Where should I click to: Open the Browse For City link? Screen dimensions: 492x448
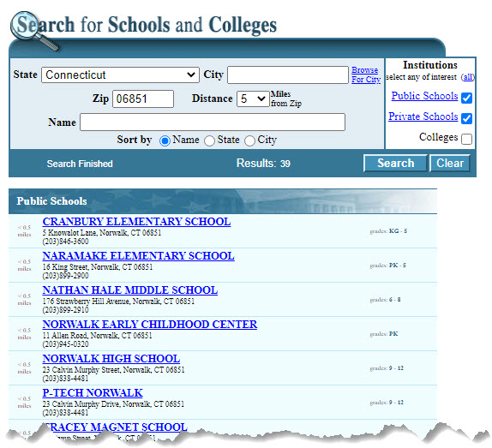pos(366,75)
